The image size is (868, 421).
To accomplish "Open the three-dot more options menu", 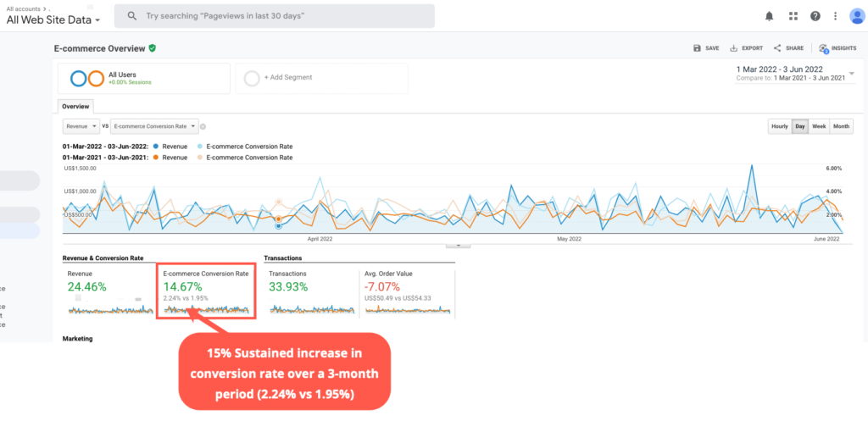I will (836, 16).
